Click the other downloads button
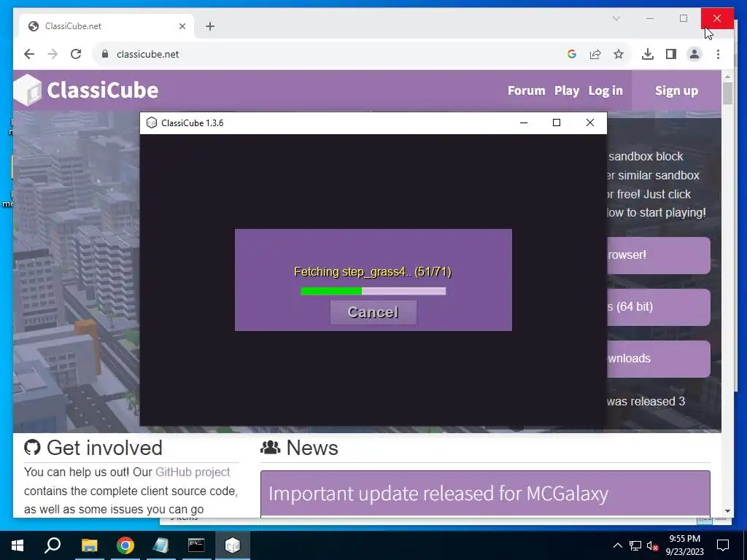Screen dimensions: 747x560 click(x=659, y=359)
